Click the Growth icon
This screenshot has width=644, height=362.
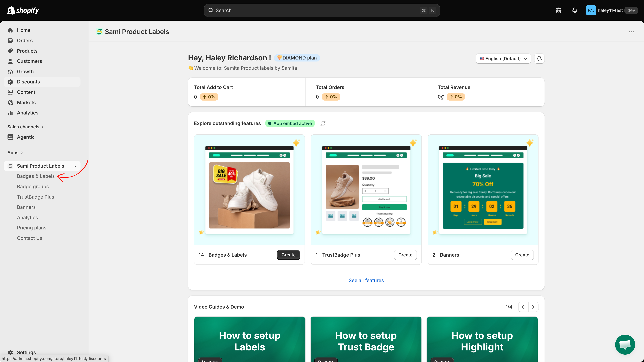(x=10, y=71)
